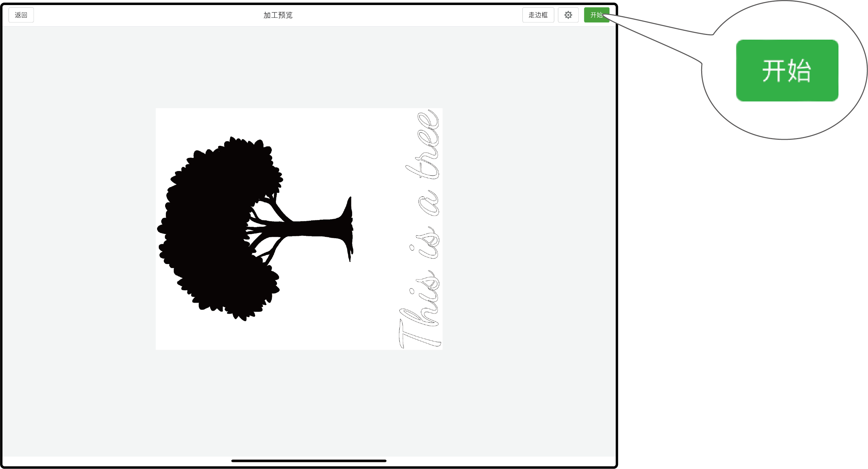Image resolution: width=868 pixels, height=469 pixels.
Task: Go back with the 返回 button
Action: [x=21, y=15]
